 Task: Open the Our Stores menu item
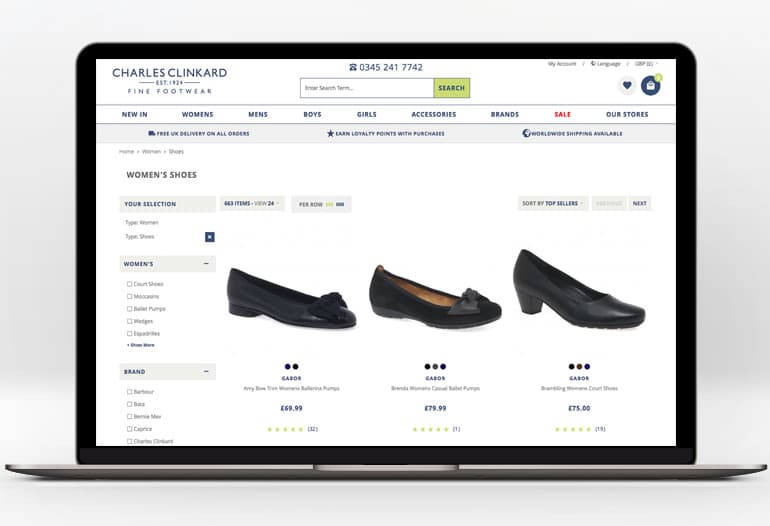[x=627, y=114]
